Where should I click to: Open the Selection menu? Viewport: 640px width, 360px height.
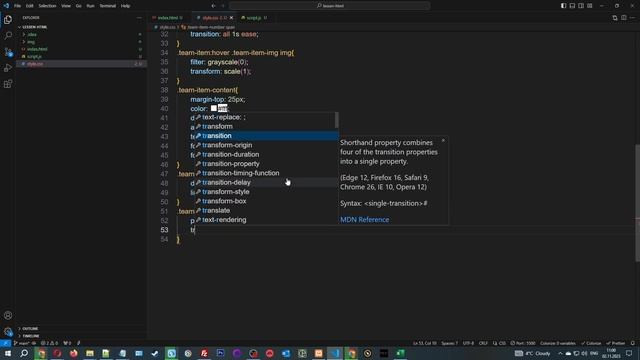[x=47, y=6]
